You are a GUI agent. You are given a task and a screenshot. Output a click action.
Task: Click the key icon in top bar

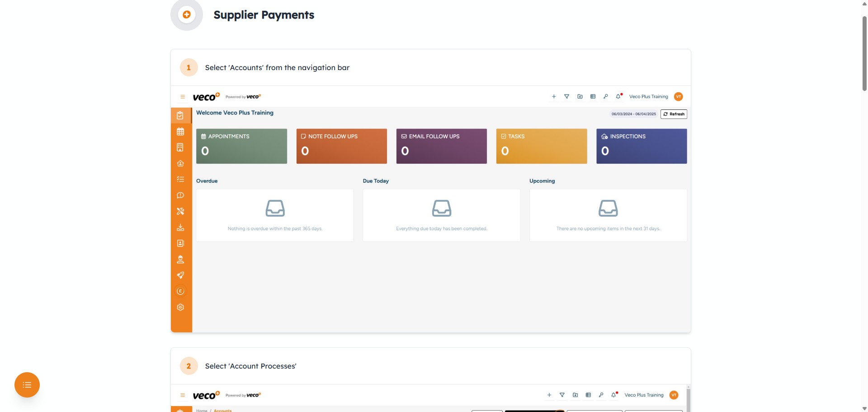tap(606, 96)
